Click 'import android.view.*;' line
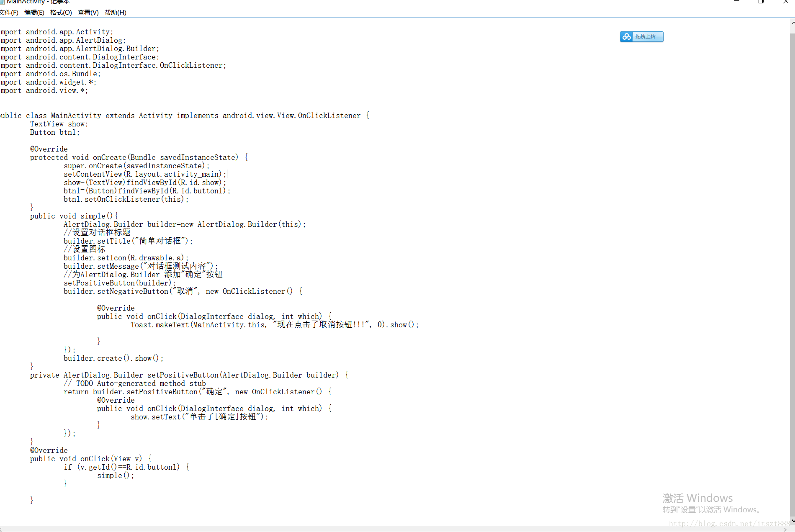Screen dimensions: 795x532 [x=44, y=90]
